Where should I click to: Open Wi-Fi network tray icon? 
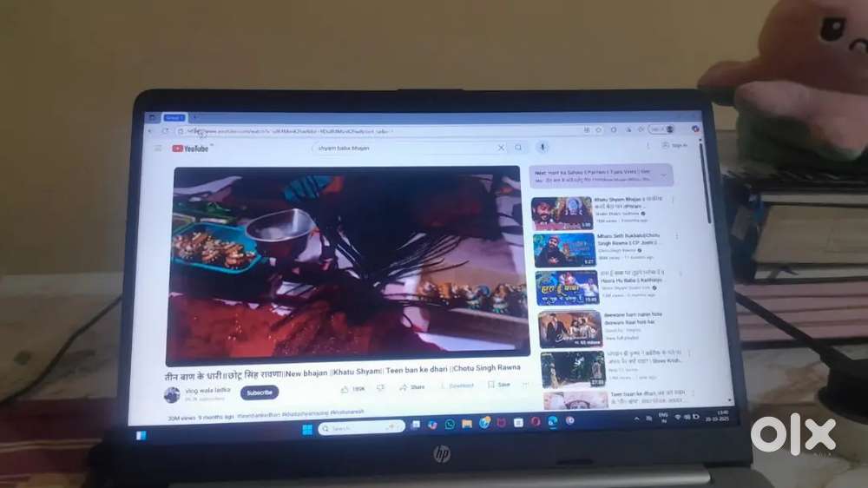(x=678, y=417)
